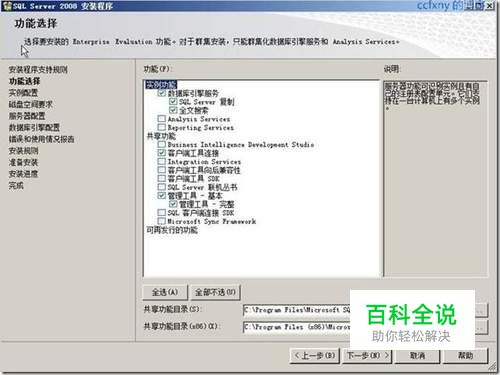Click the 取消 cancel button
The width and height of the screenshot is (500, 375).
pyautogui.click(x=418, y=356)
